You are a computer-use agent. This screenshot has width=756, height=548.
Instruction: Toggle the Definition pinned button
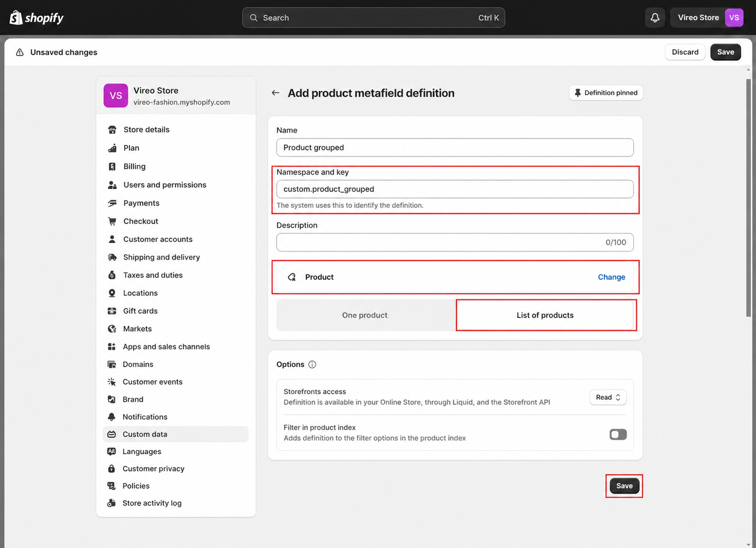coord(606,93)
